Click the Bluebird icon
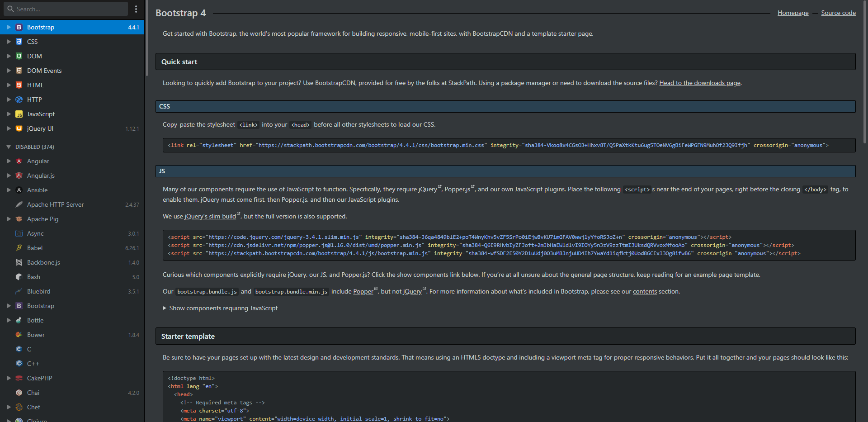The height and width of the screenshot is (422, 868). [x=19, y=291]
